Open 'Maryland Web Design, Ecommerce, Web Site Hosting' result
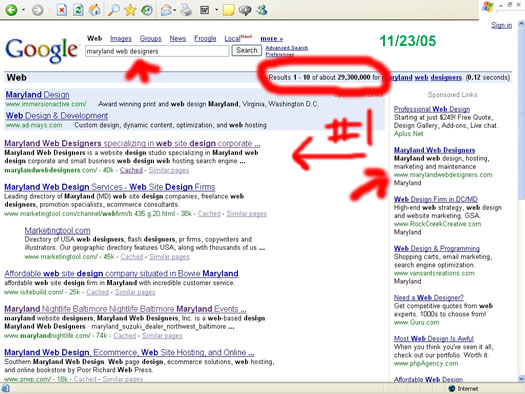The width and height of the screenshot is (525, 394). tap(129, 352)
